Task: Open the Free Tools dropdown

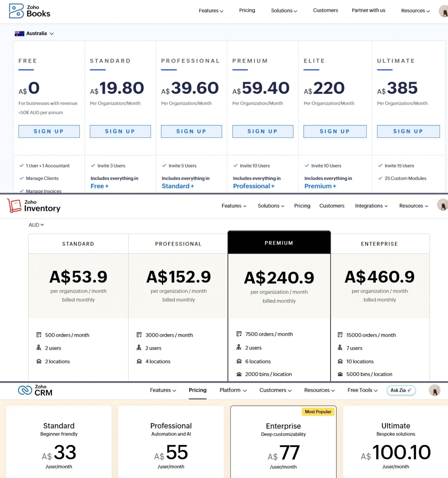Action: coord(362,390)
